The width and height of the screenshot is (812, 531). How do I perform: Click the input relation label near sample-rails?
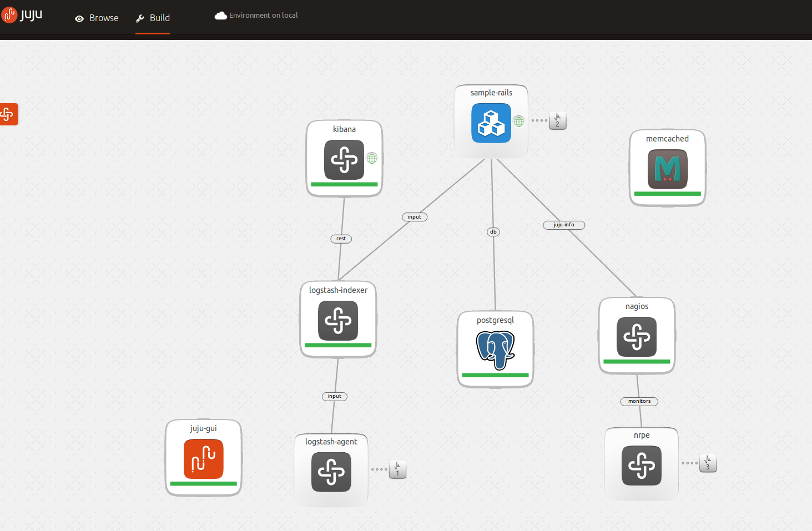(415, 217)
